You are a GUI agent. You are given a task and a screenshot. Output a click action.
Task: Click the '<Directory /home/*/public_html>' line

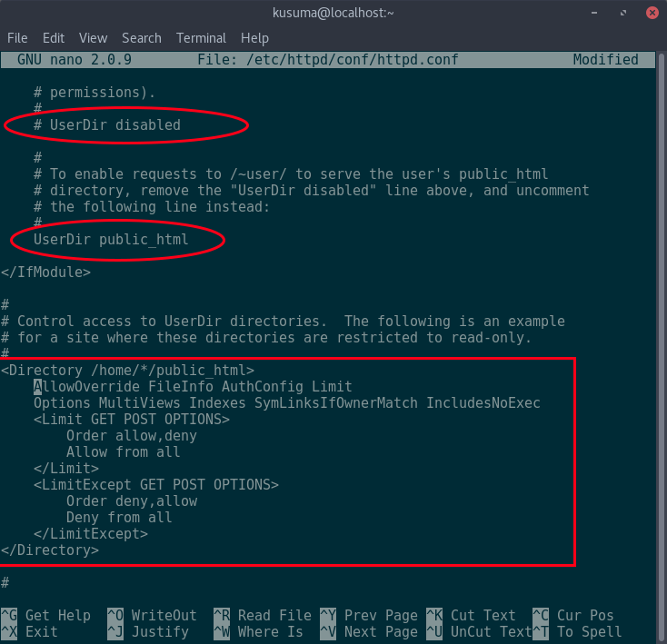[x=127, y=371]
